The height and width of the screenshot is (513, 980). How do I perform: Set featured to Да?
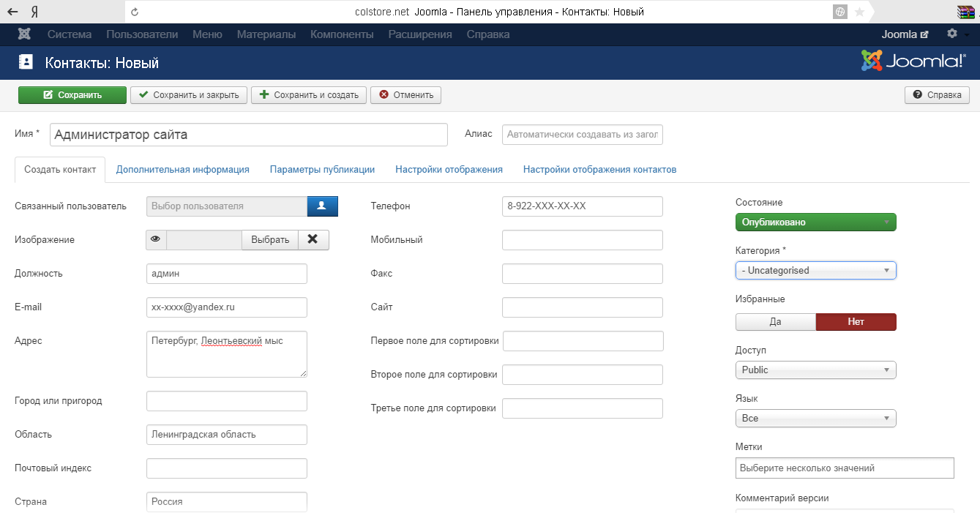775,322
